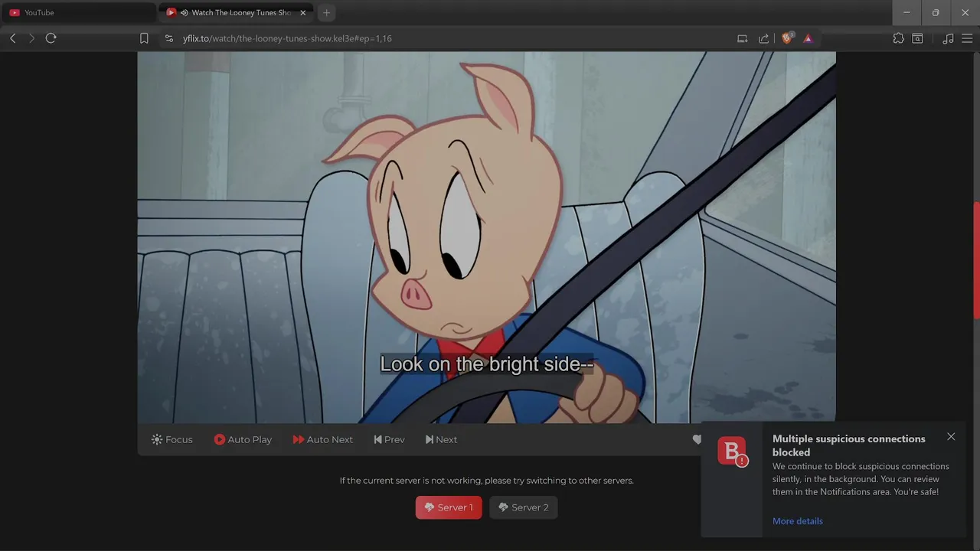
Task: Go to Prev episode
Action: click(x=389, y=439)
